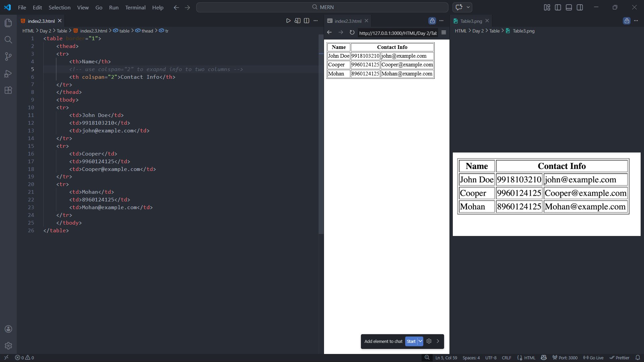644x362 pixels.
Task: Click the Run play icon in editor toolbar
Action: click(288, 21)
